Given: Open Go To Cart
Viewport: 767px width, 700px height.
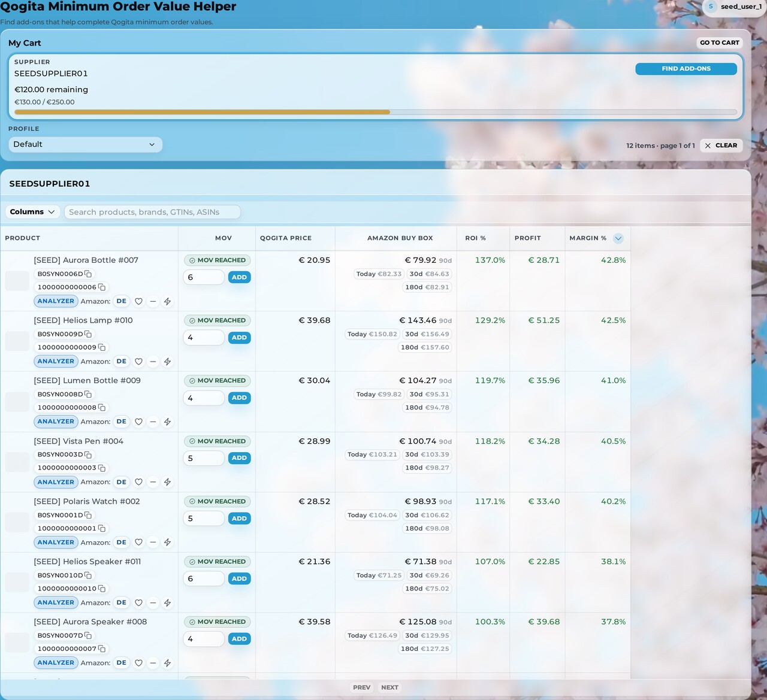Looking at the screenshot, I should pyautogui.click(x=720, y=43).
